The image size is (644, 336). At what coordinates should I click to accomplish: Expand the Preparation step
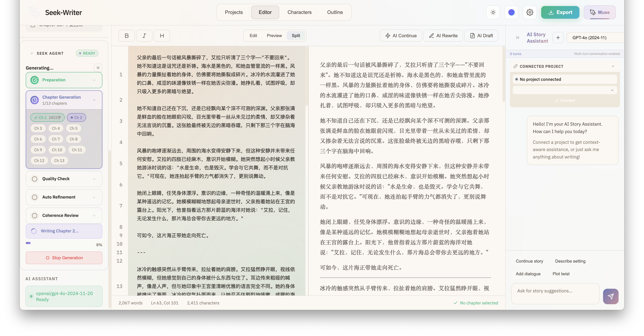(94, 80)
